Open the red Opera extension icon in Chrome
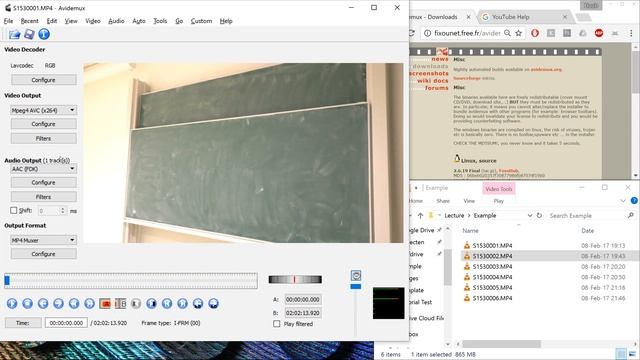The height and width of the screenshot is (360, 640). click(535, 33)
